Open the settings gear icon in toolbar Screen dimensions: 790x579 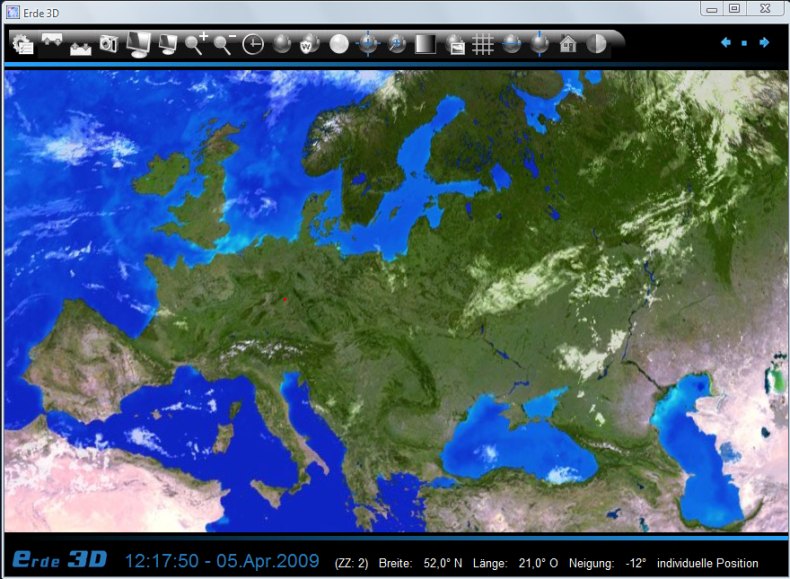22,44
